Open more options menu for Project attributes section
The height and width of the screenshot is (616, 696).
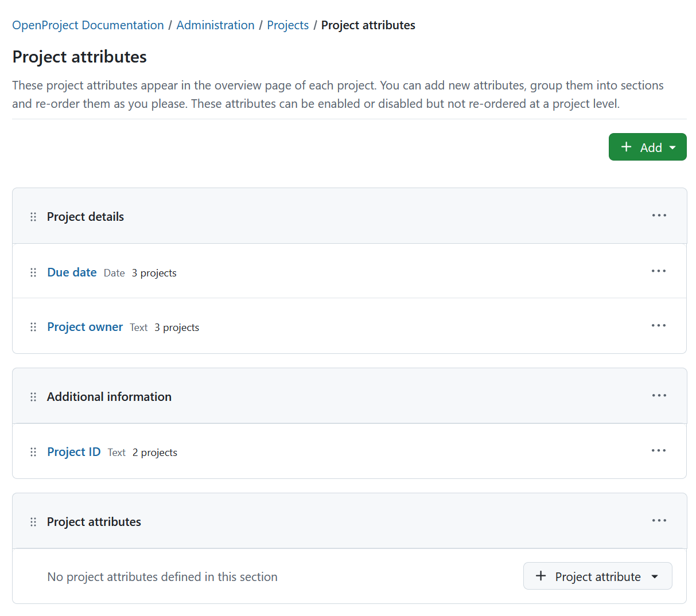click(x=659, y=520)
